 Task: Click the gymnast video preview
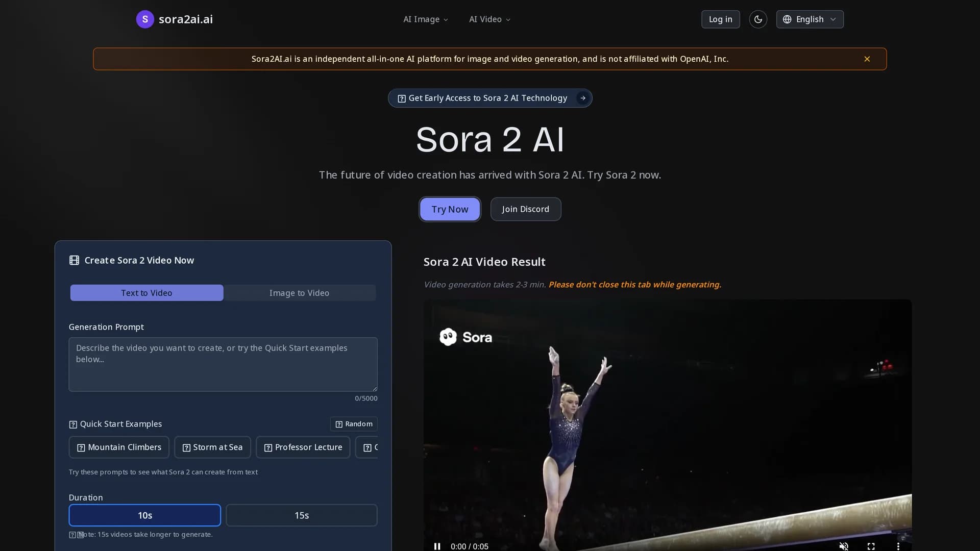pyautogui.click(x=667, y=425)
